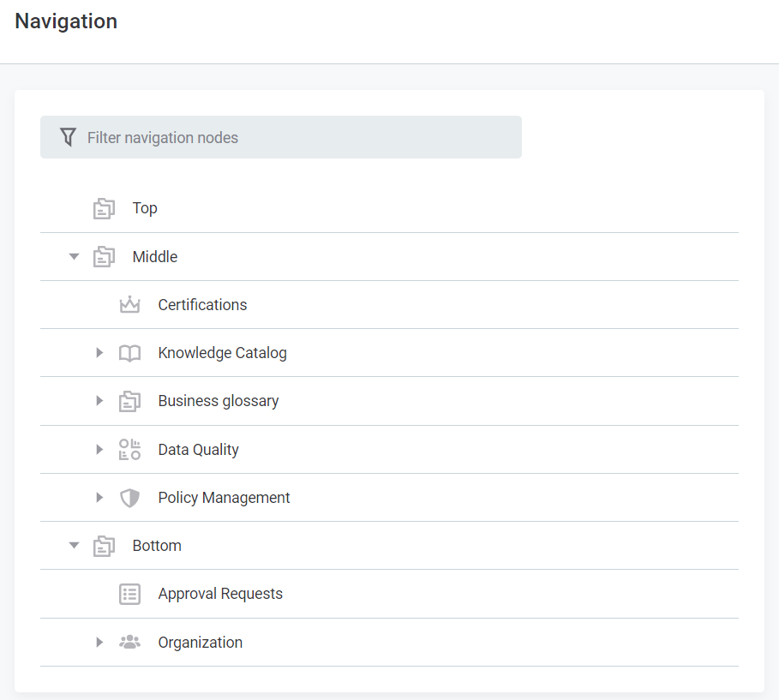Image resolution: width=779 pixels, height=700 pixels.
Task: Click the Business glossary stacked-documents icon
Action: tap(129, 400)
